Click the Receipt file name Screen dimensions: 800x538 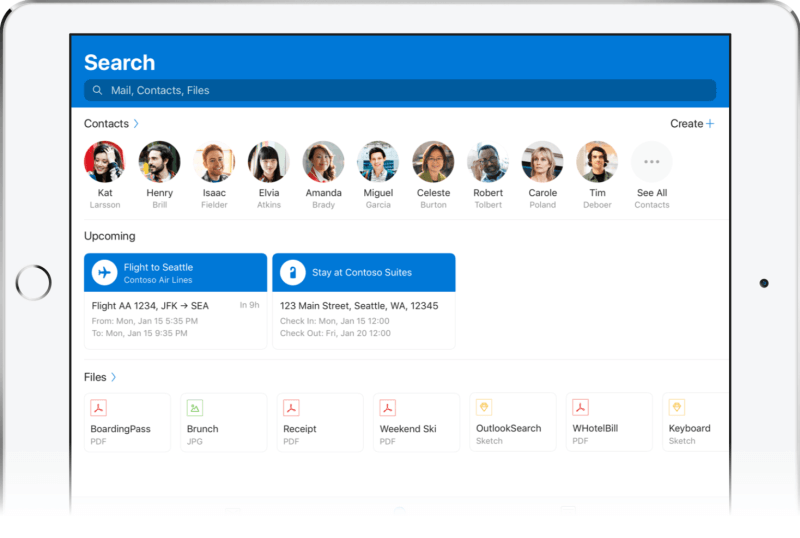click(x=300, y=429)
